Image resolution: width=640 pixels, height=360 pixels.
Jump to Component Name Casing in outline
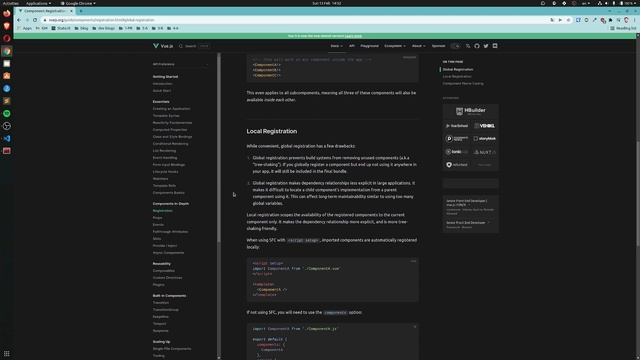coord(463,83)
